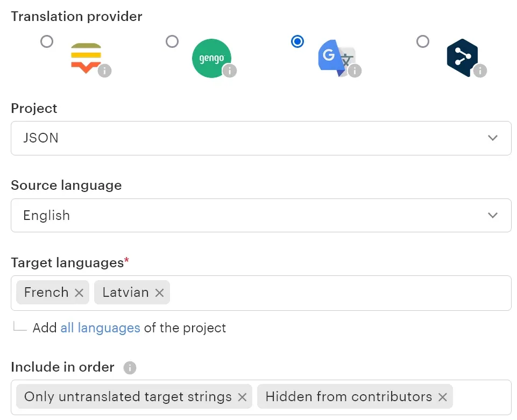517x420 pixels.
Task: Open info badge on Google Translate logo
Action: [x=355, y=70]
